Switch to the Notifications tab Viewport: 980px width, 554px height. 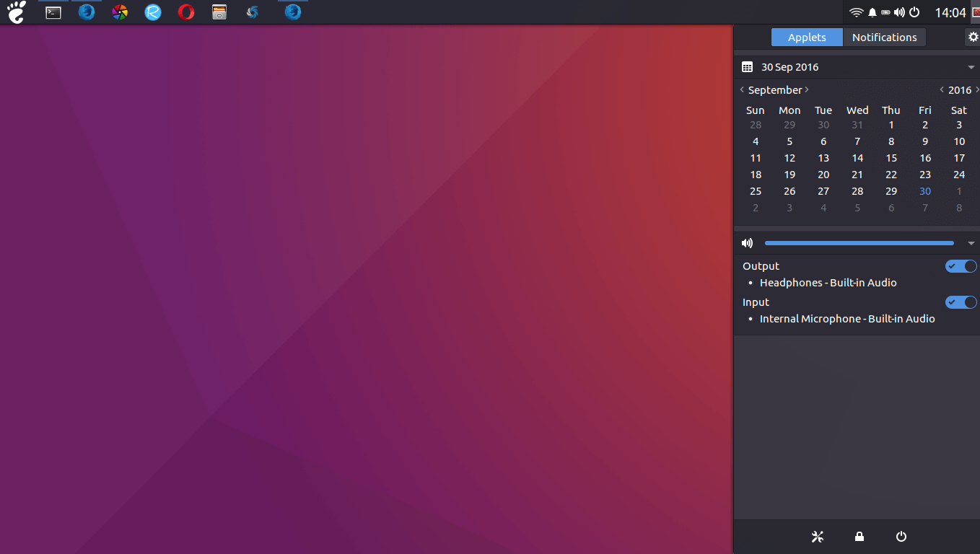click(x=884, y=38)
